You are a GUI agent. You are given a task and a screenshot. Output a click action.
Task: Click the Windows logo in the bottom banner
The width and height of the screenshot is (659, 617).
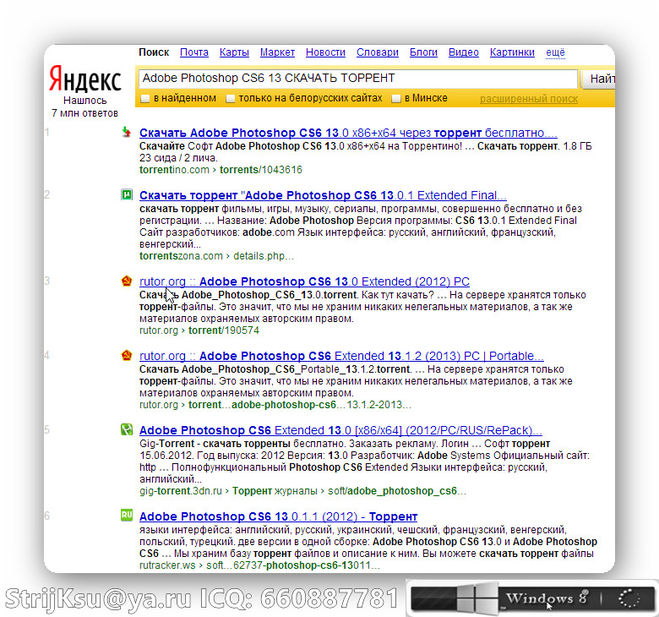click(476, 598)
